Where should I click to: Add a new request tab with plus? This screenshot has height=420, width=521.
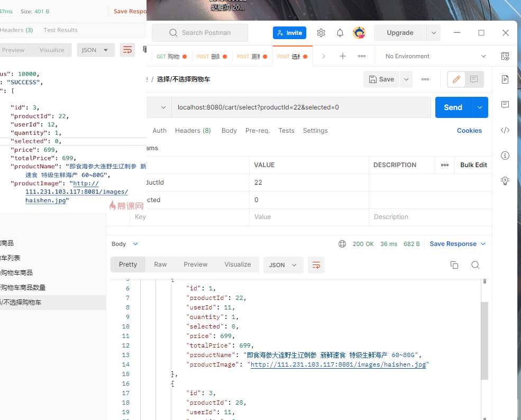[x=343, y=56]
